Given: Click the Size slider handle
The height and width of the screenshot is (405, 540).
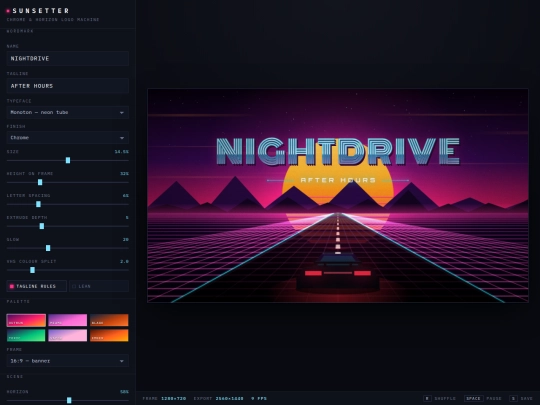Looking at the screenshot, I should (x=68, y=160).
